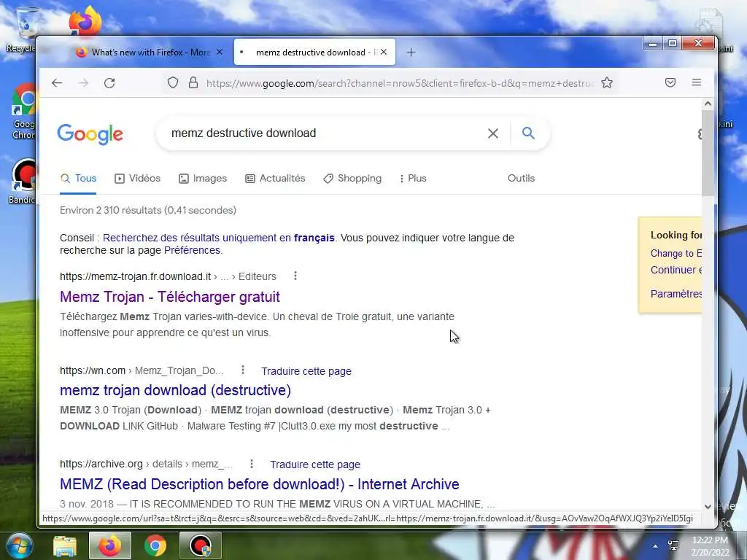The width and height of the screenshot is (747, 560).
Task: Switch to Vidéos results
Action: click(138, 179)
